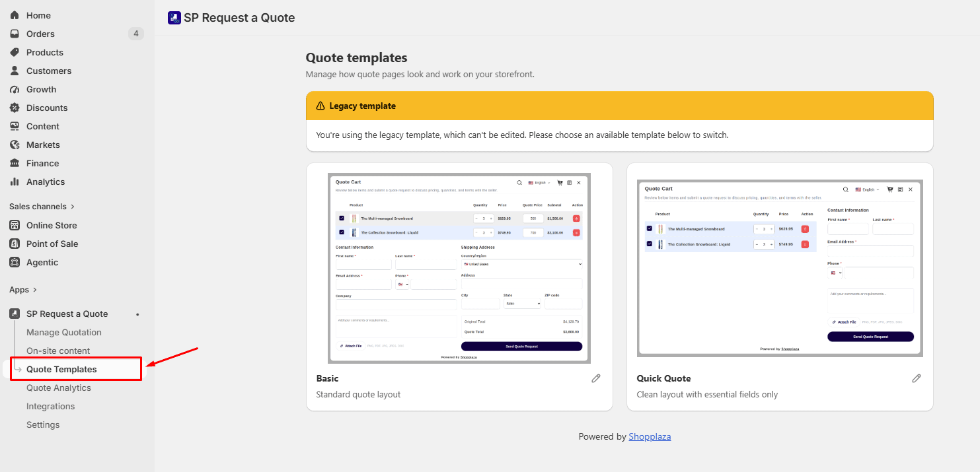Open the Point of Sale channel
The height and width of the screenshot is (472, 980).
tap(52, 244)
